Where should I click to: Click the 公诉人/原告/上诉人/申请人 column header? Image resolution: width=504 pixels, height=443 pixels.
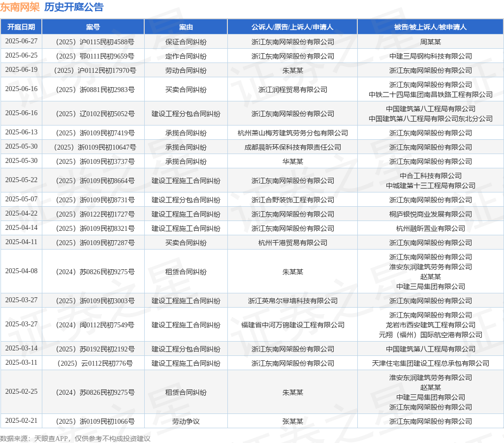click(292, 27)
